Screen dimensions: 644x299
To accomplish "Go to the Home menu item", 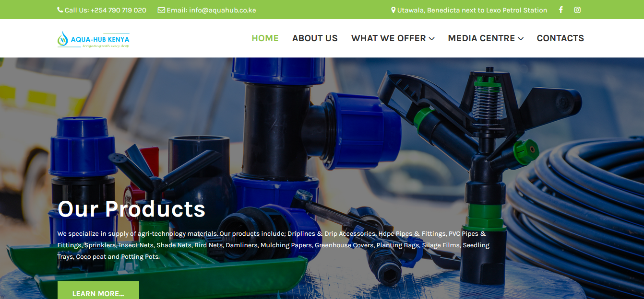I will click(x=265, y=38).
